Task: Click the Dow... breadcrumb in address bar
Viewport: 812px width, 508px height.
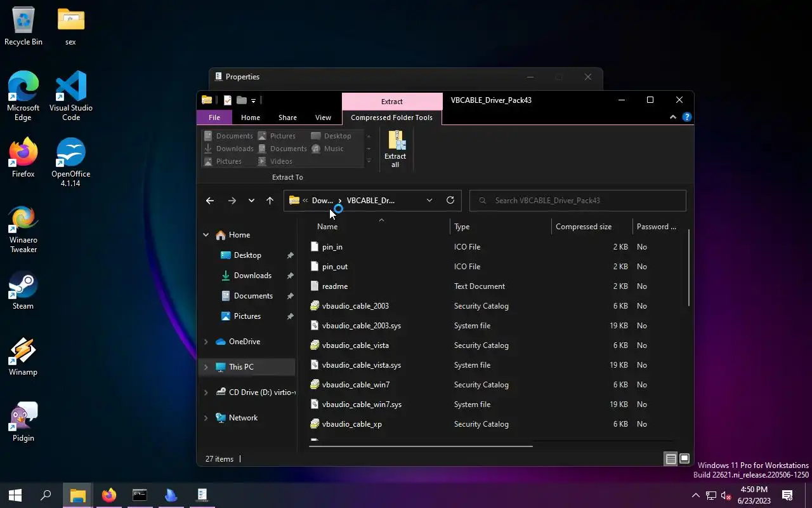Action: 322,200
